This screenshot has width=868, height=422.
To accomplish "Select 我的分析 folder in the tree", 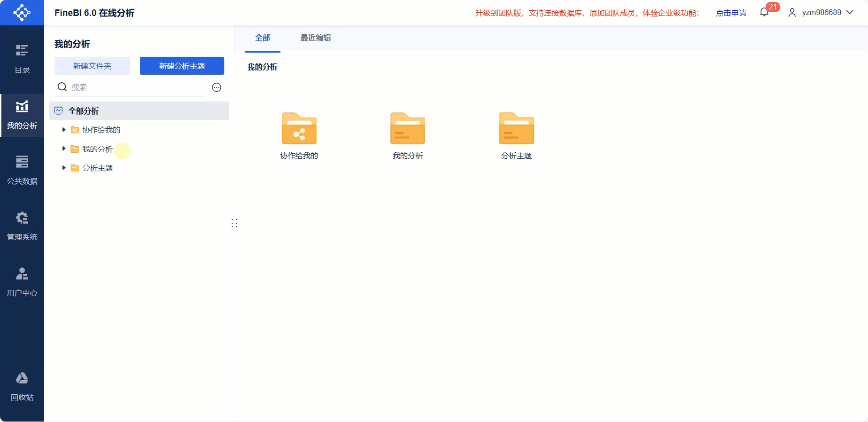I will 98,149.
